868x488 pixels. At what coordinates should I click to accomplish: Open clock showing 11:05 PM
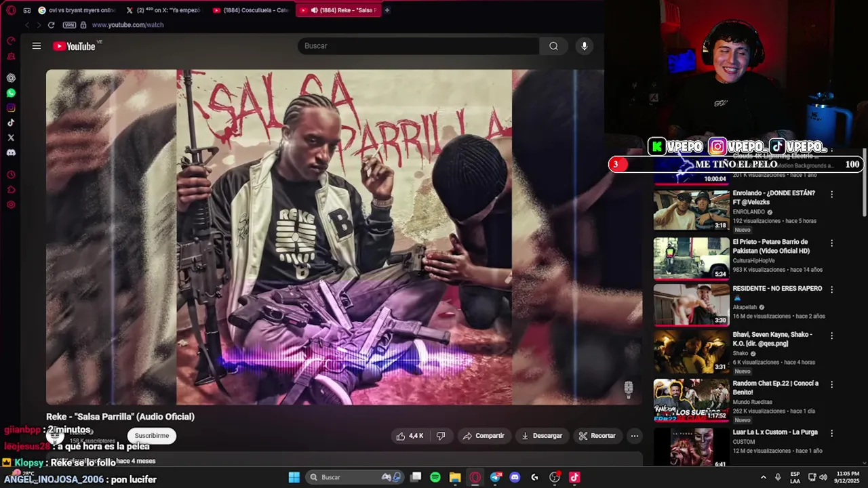click(846, 477)
